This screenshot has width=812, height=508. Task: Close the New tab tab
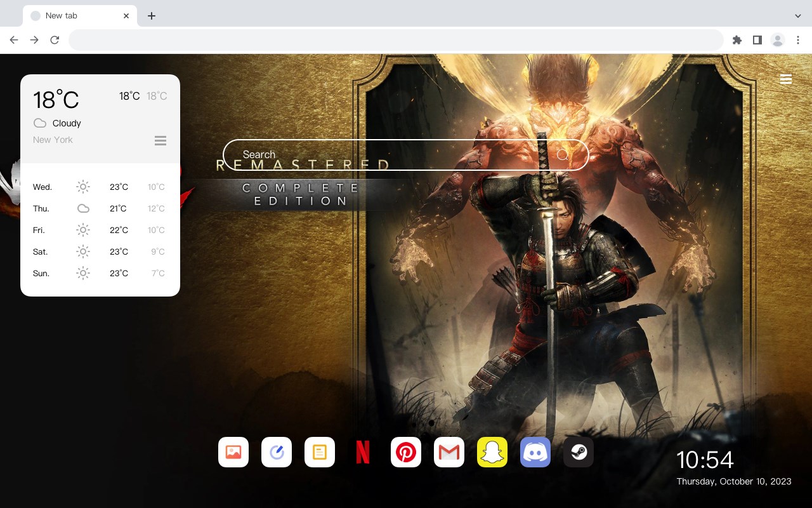click(x=126, y=16)
